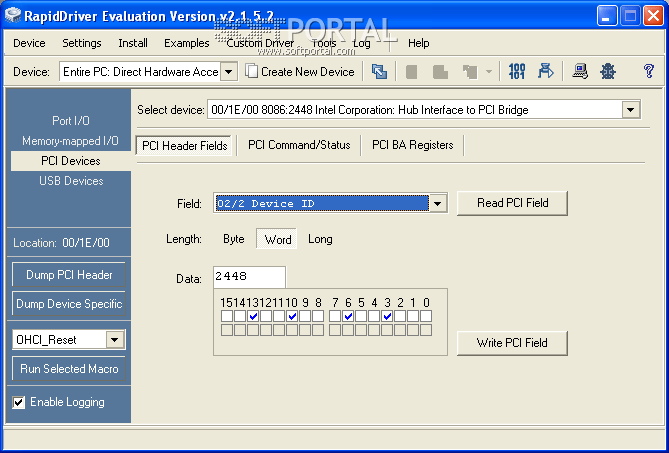Screen dimensions: 669x453
Task: Click the bug debug toolbar icon
Action: pyautogui.click(x=608, y=71)
